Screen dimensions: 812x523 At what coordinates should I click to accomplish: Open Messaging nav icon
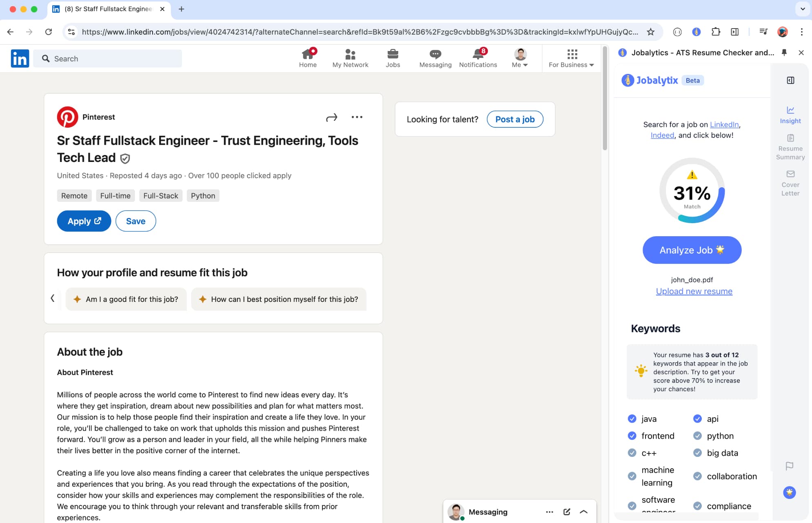point(435,58)
